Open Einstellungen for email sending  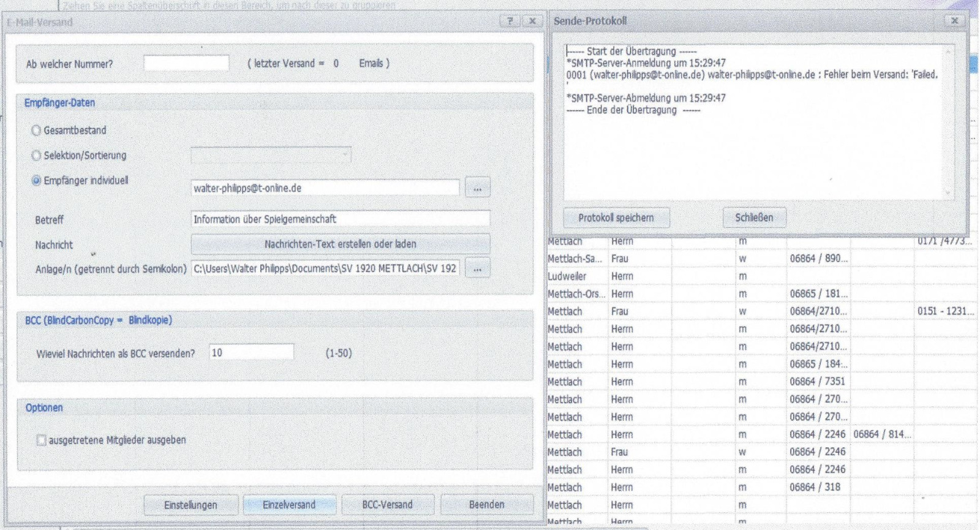(x=190, y=505)
